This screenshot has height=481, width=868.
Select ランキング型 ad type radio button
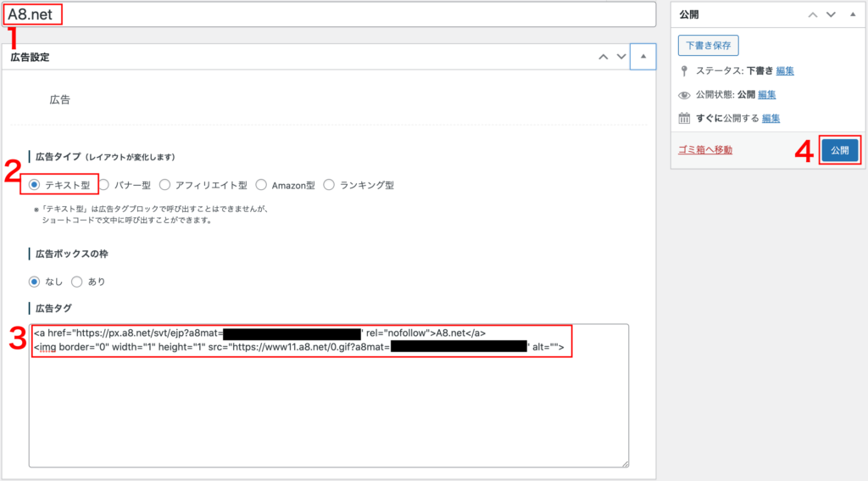(329, 185)
